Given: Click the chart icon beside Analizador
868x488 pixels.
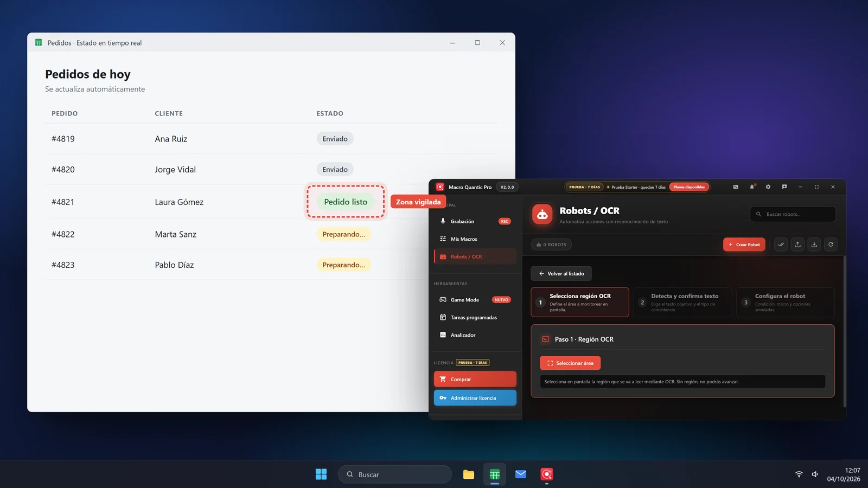Looking at the screenshot, I should pos(443,335).
